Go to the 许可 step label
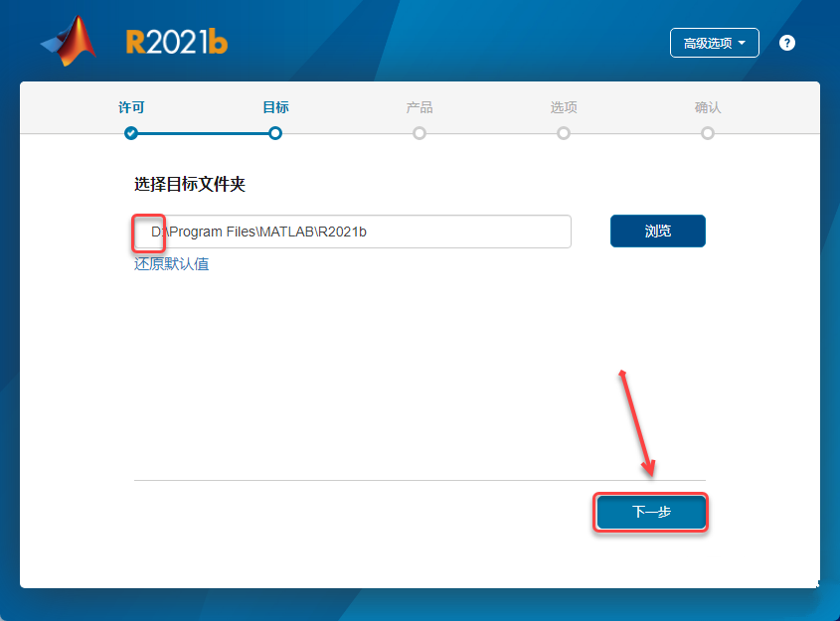The height and width of the screenshot is (621, 840). 131,107
